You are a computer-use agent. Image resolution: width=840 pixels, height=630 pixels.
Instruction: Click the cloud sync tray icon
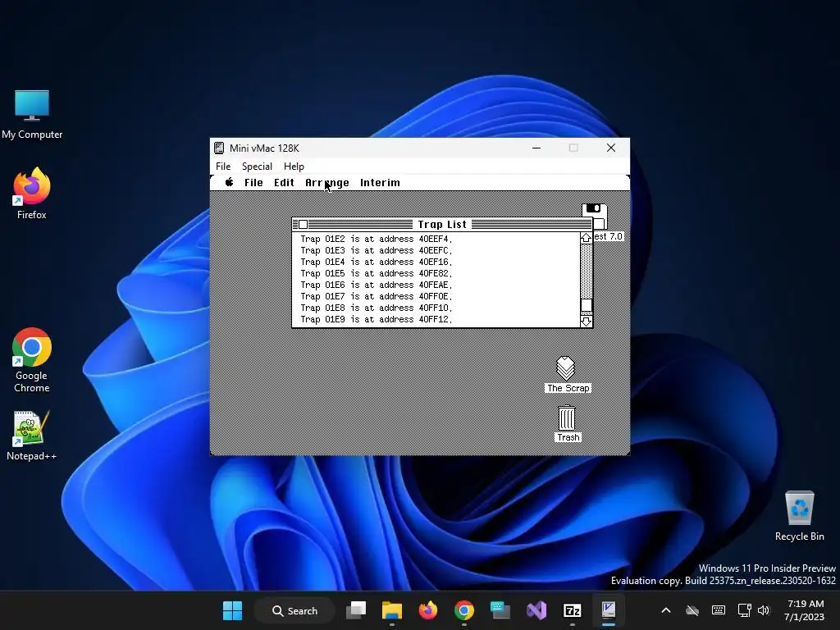point(692,610)
